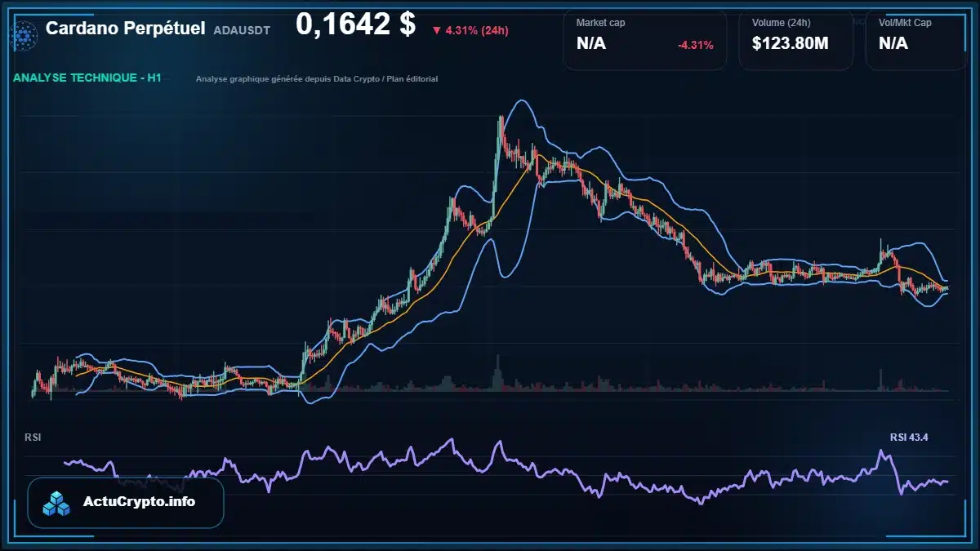Click the $123.80M volume value

click(x=791, y=44)
